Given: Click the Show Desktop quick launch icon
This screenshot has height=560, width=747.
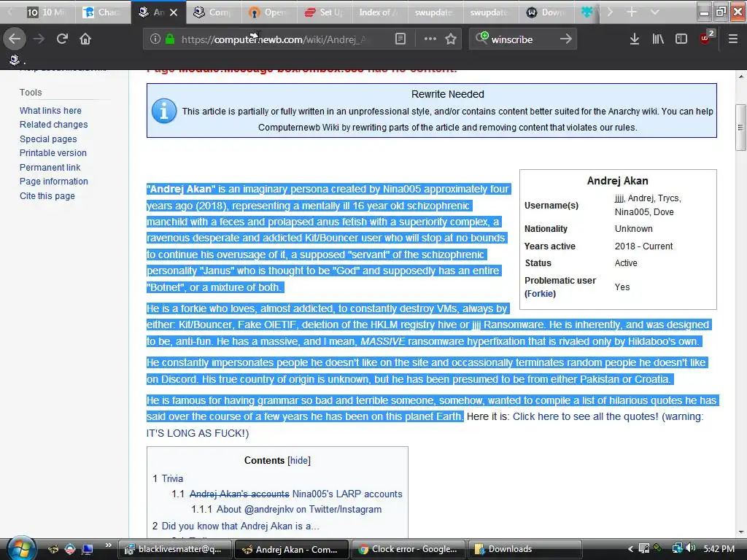Looking at the screenshot, I should (x=88, y=549).
